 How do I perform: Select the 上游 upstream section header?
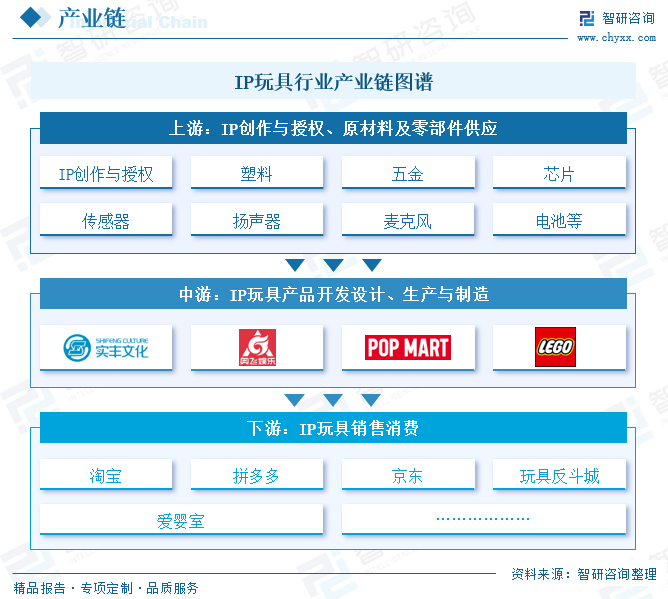click(x=333, y=128)
